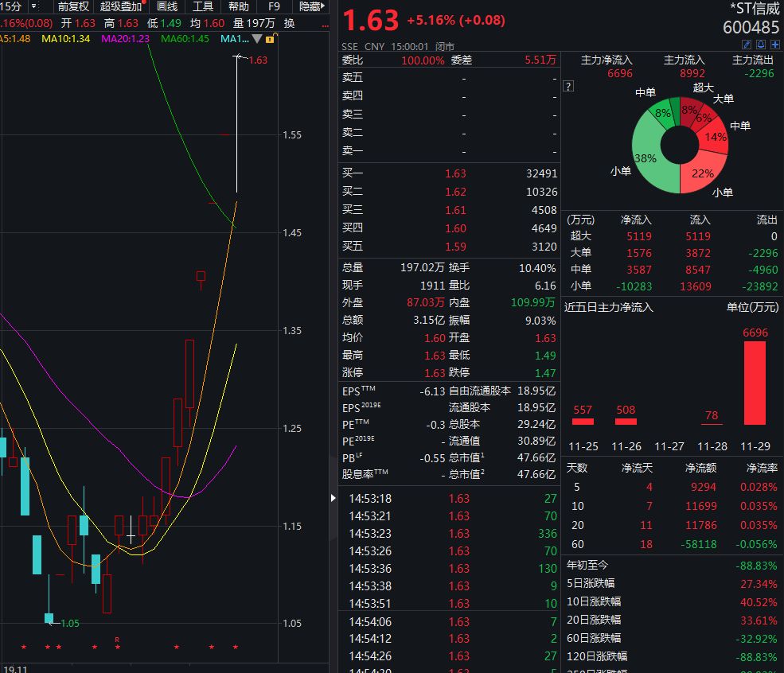Expand the MA indicator gray triangle dropdown
The width and height of the screenshot is (784, 673).
coord(256,38)
